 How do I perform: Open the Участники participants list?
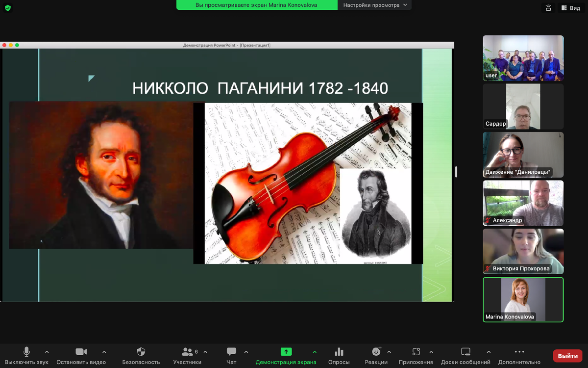(x=187, y=352)
